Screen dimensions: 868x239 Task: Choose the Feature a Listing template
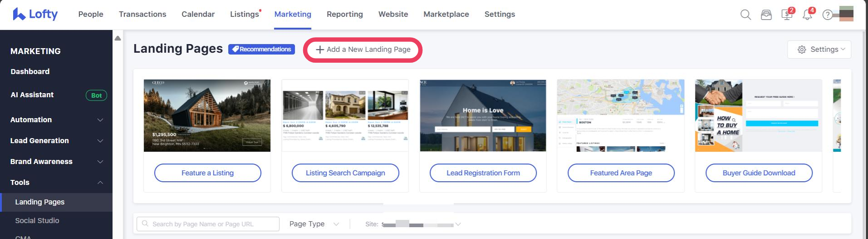click(x=207, y=173)
